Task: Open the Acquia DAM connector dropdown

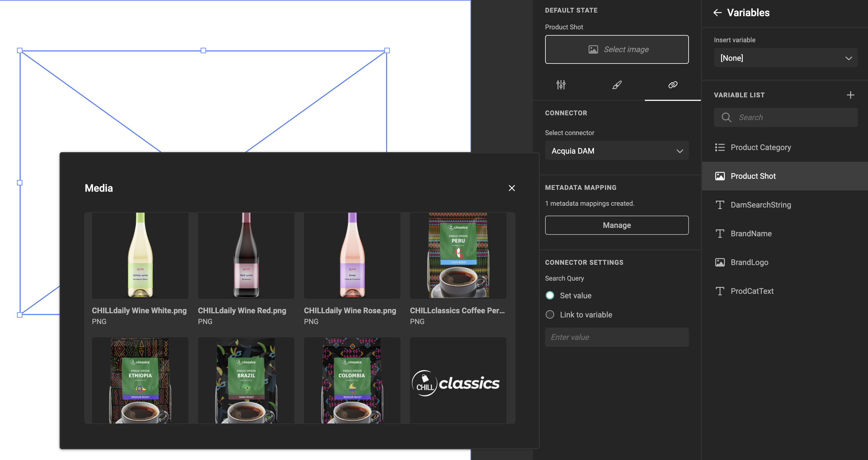Action: [x=617, y=151]
